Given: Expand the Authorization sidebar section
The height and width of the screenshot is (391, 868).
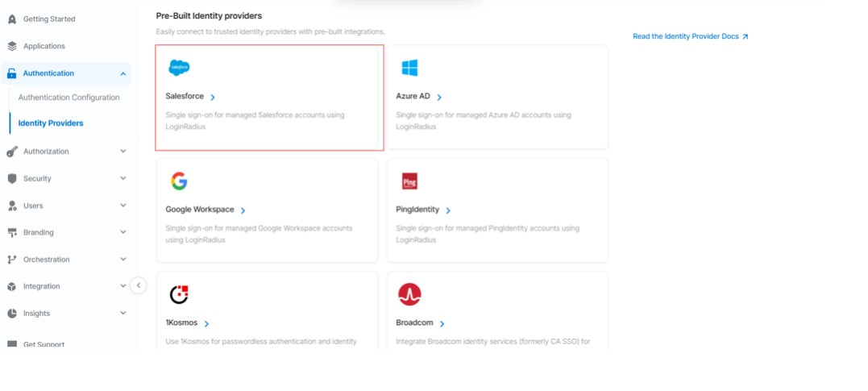Looking at the screenshot, I should point(123,152).
